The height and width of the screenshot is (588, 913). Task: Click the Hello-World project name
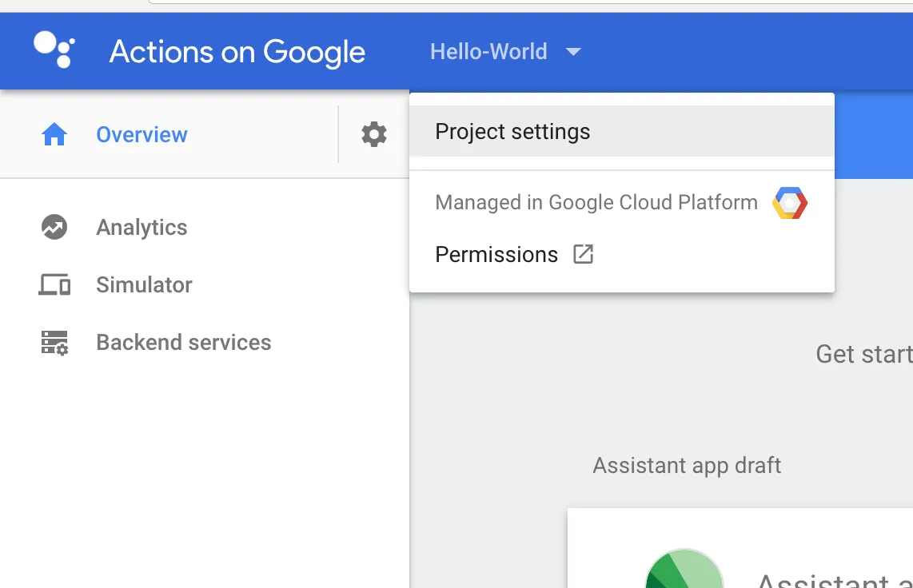coord(488,52)
